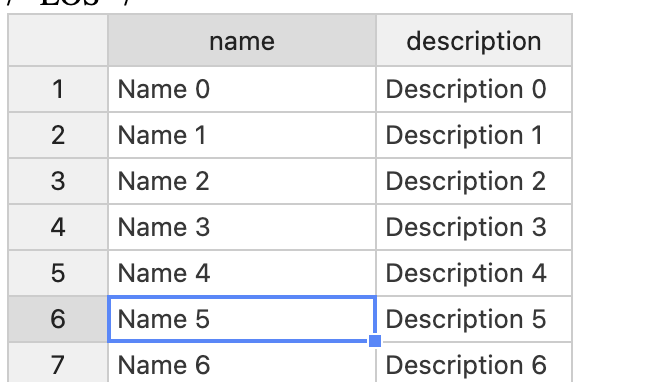The height and width of the screenshot is (382, 656).
Task: Select row header 5
Action: click(x=58, y=273)
